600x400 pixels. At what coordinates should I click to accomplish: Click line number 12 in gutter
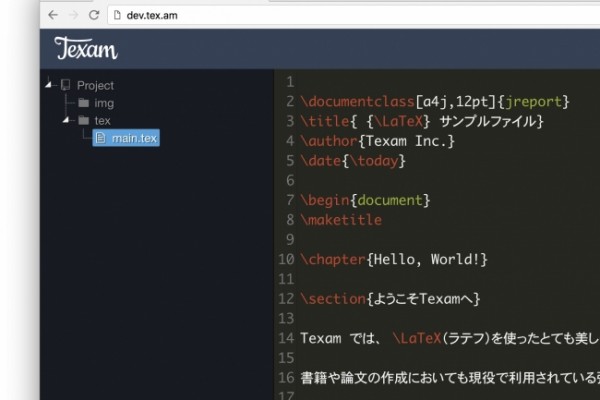286,299
